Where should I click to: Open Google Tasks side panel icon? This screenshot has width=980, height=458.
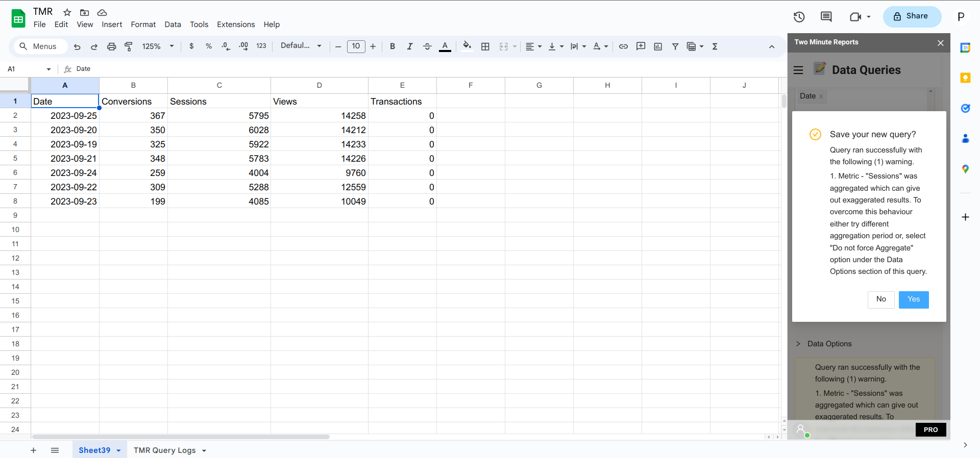[965, 108]
